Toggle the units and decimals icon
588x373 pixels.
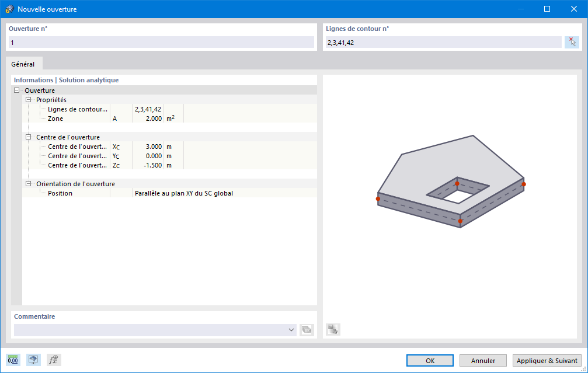[x=13, y=360]
